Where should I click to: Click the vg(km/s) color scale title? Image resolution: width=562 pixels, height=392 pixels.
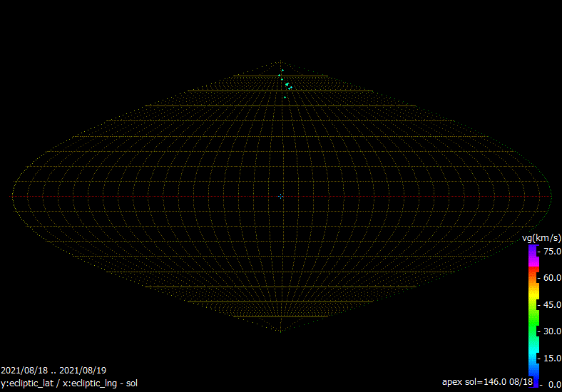tap(541, 238)
